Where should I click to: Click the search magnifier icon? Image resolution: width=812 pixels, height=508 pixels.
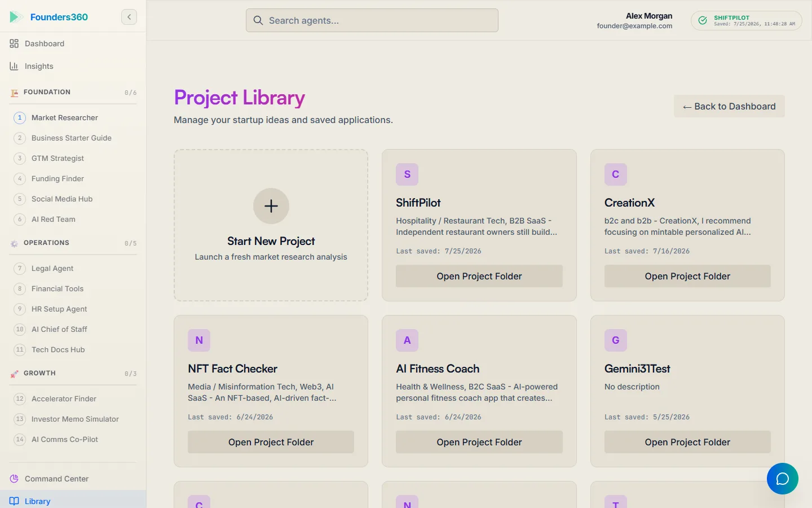tap(258, 20)
